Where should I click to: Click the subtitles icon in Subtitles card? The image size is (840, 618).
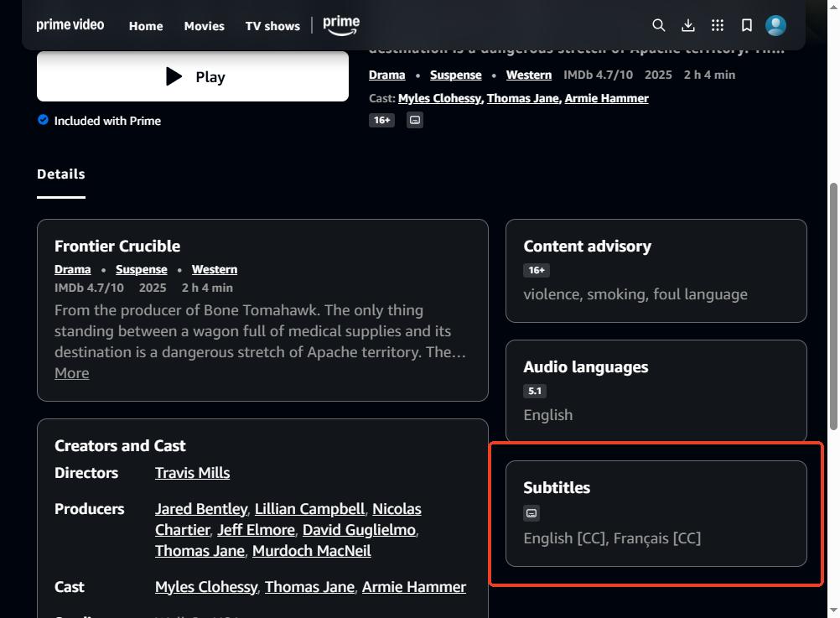531,513
